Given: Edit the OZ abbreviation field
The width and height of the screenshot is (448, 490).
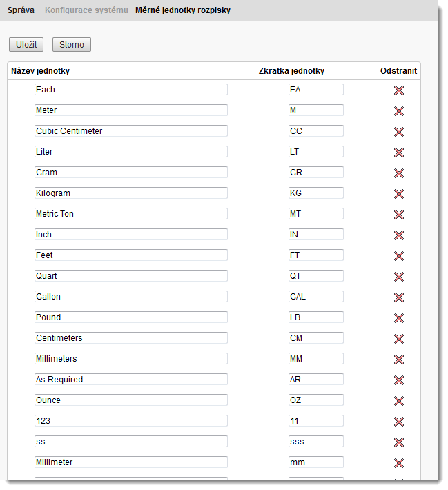Looking at the screenshot, I should click(x=315, y=400).
